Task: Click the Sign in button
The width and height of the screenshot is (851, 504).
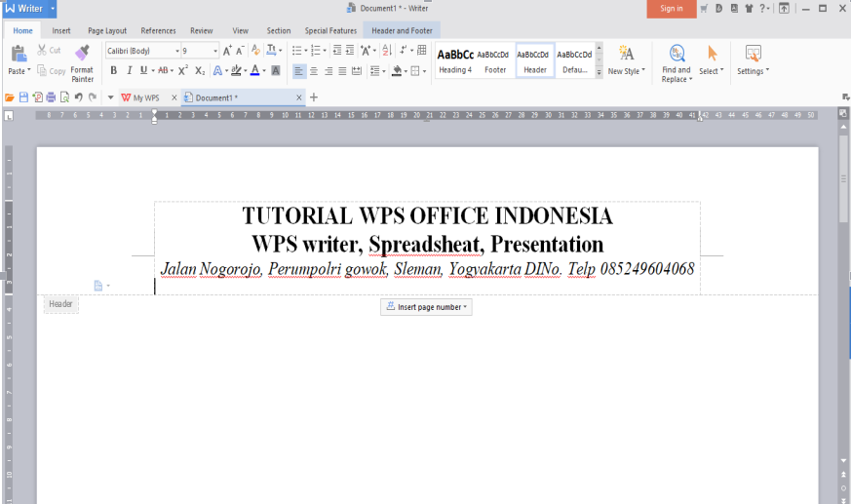Action: click(672, 9)
